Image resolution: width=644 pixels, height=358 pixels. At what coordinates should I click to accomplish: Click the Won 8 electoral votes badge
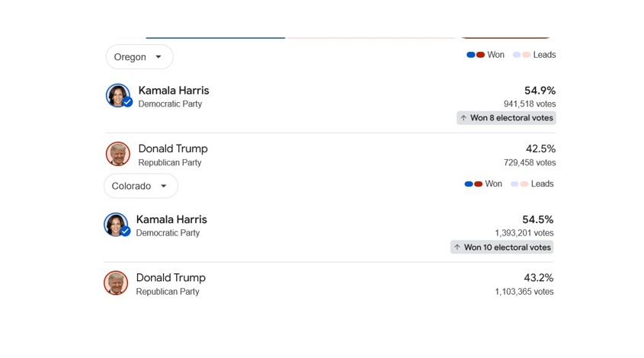point(506,118)
